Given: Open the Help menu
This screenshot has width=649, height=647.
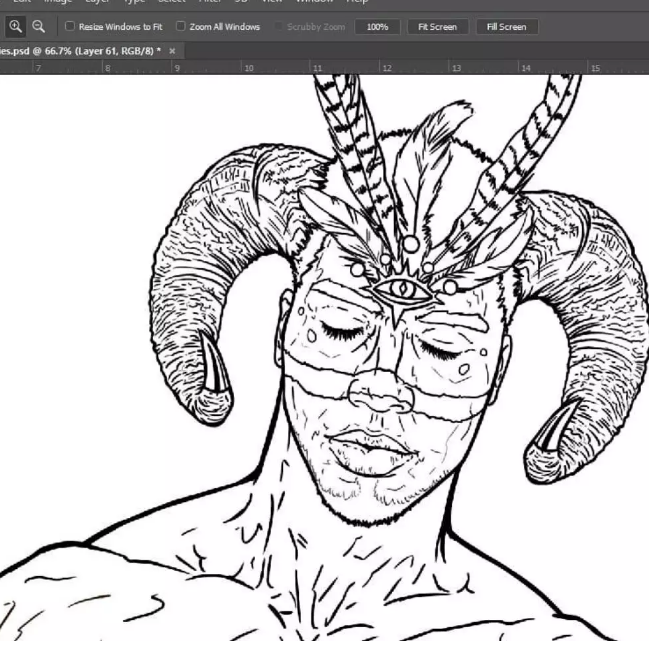Looking at the screenshot, I should pos(357,2).
